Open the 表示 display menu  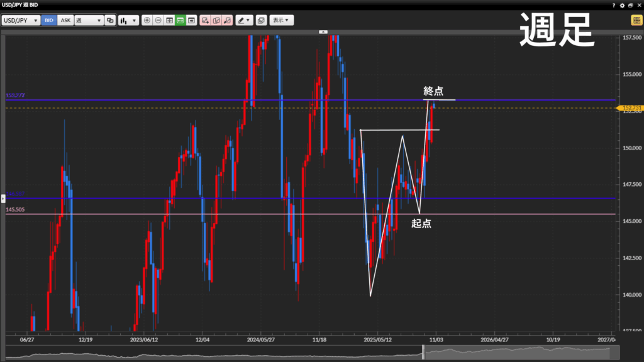(x=281, y=20)
